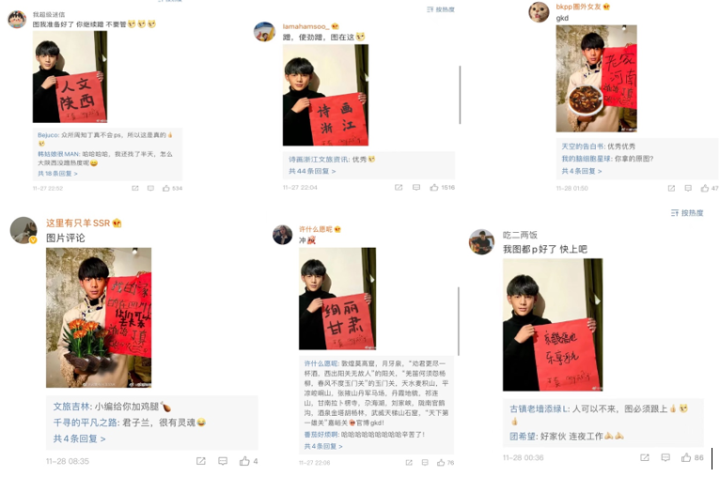720x477 pixels.
Task: Like the bkpp圈外女友 comment with 47 likes
Action: [705, 188]
